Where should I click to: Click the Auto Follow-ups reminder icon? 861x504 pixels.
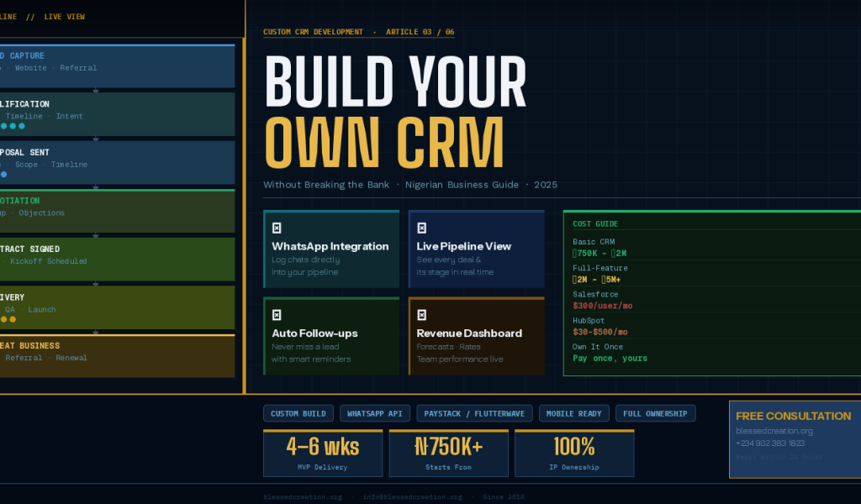277,313
